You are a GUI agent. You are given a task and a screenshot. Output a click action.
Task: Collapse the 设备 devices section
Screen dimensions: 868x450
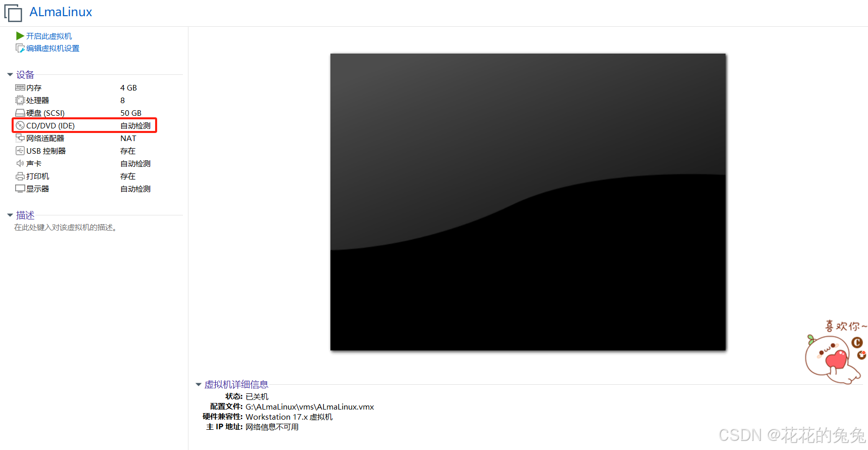tap(10, 75)
